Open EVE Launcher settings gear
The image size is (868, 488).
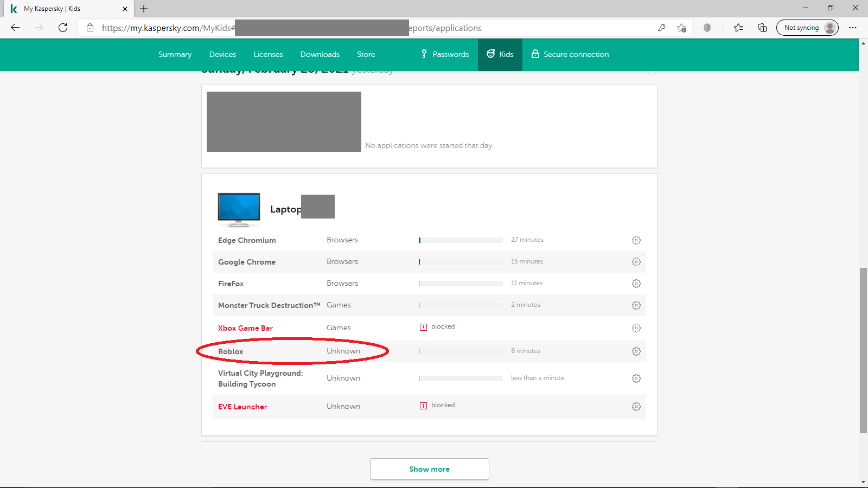pyautogui.click(x=636, y=407)
